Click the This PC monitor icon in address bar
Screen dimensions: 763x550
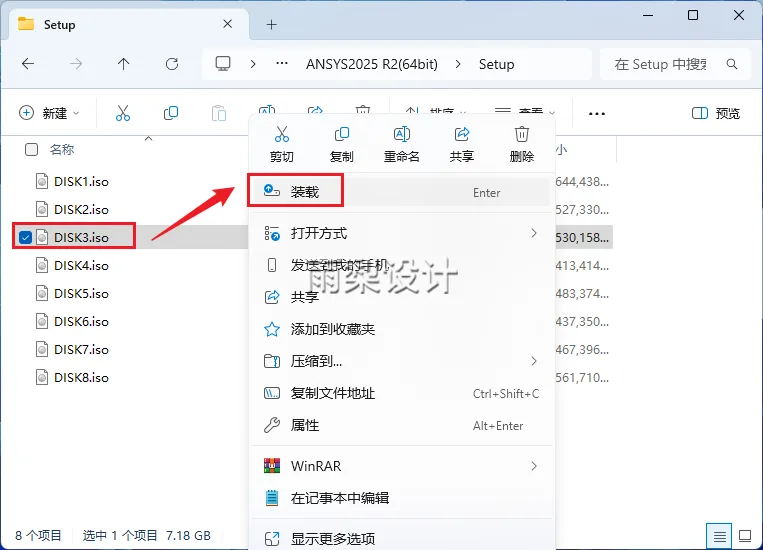[223, 64]
